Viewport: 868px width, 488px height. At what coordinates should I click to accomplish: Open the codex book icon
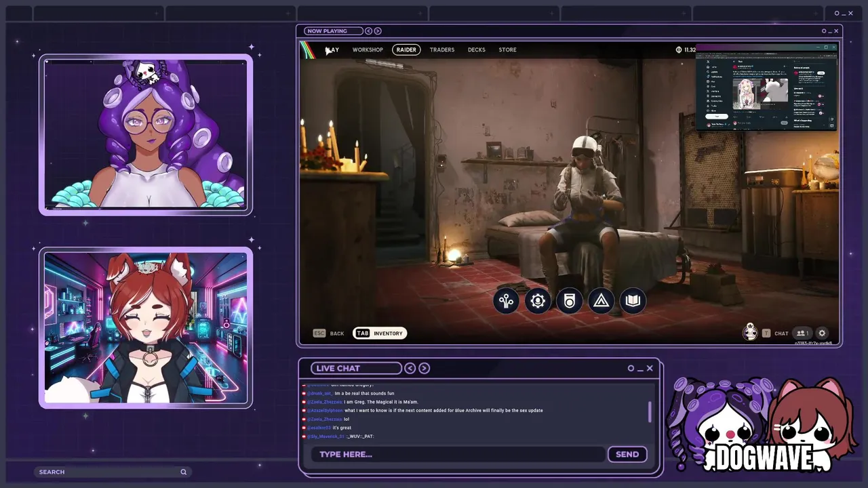pyautogui.click(x=633, y=301)
